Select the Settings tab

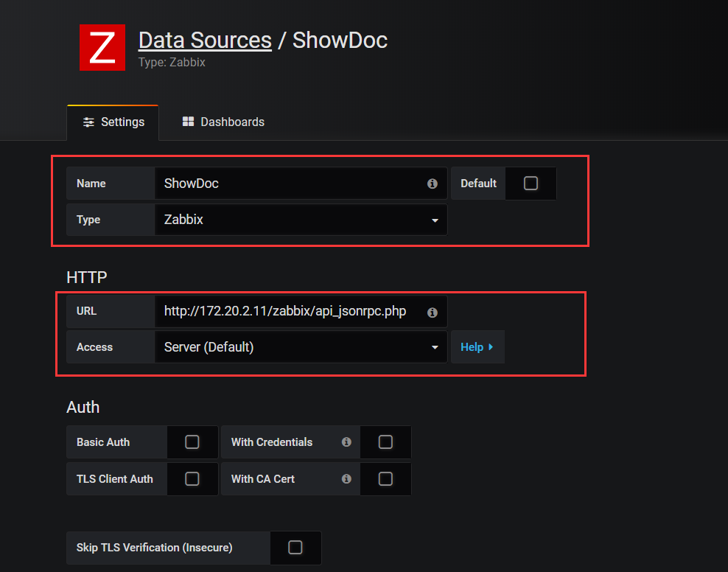(x=113, y=122)
